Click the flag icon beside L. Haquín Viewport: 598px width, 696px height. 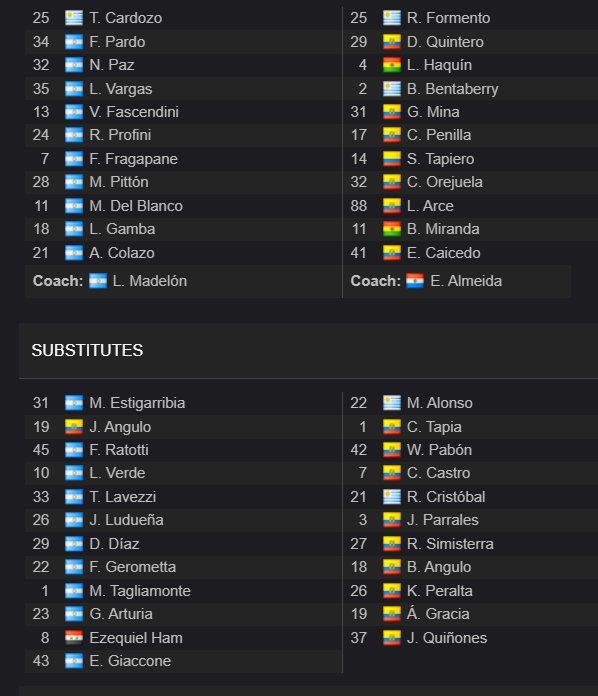(392, 65)
